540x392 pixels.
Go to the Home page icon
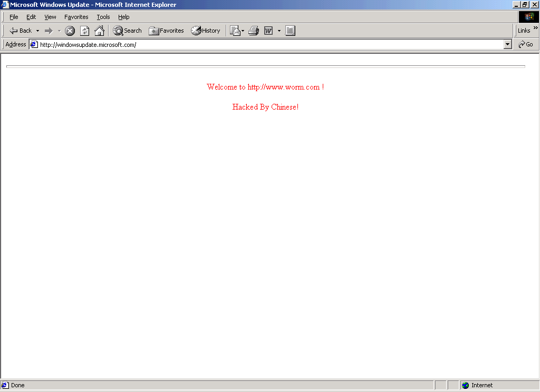[99, 31]
